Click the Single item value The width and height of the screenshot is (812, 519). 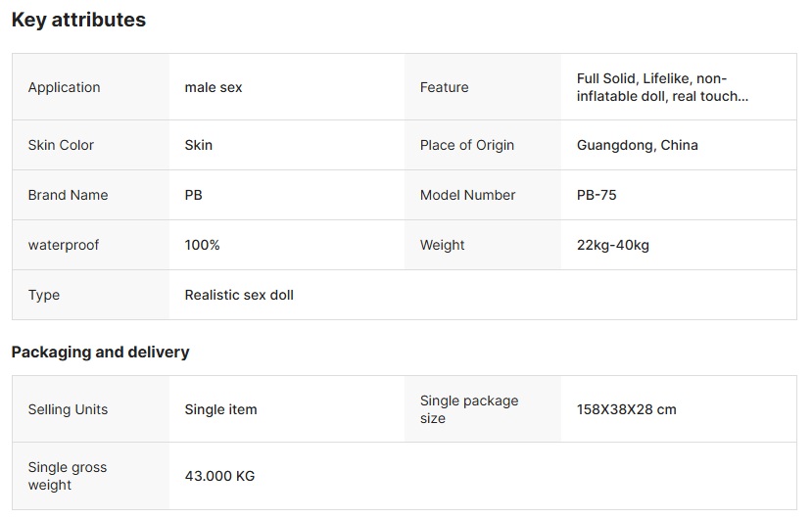click(x=220, y=409)
